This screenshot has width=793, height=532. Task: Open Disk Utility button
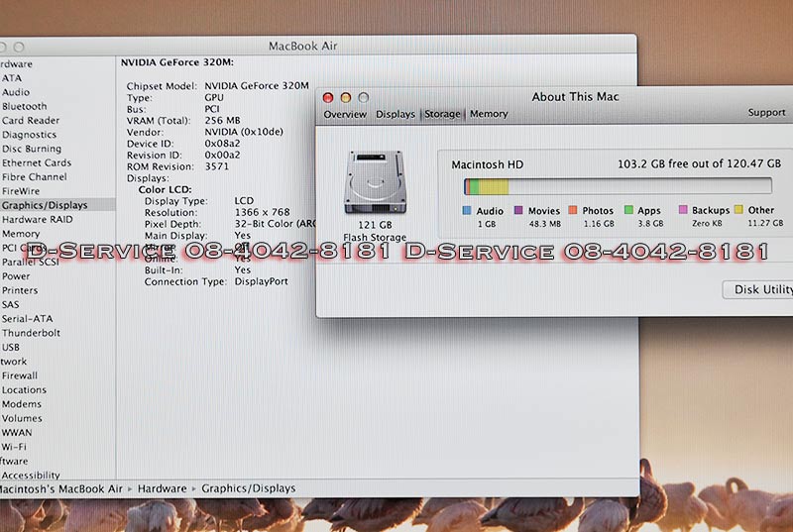[758, 289]
